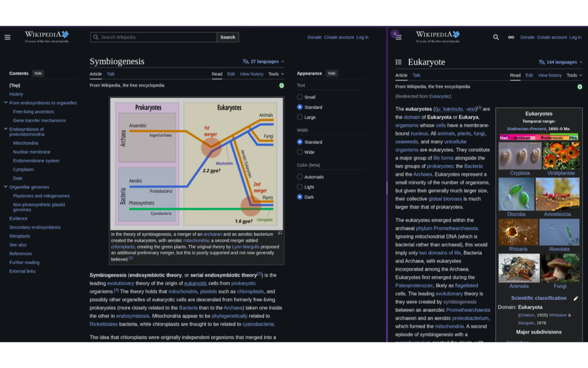This screenshot has height=368, width=588.
Task: Open the Animalia bee thumbnail
Action: (519, 268)
